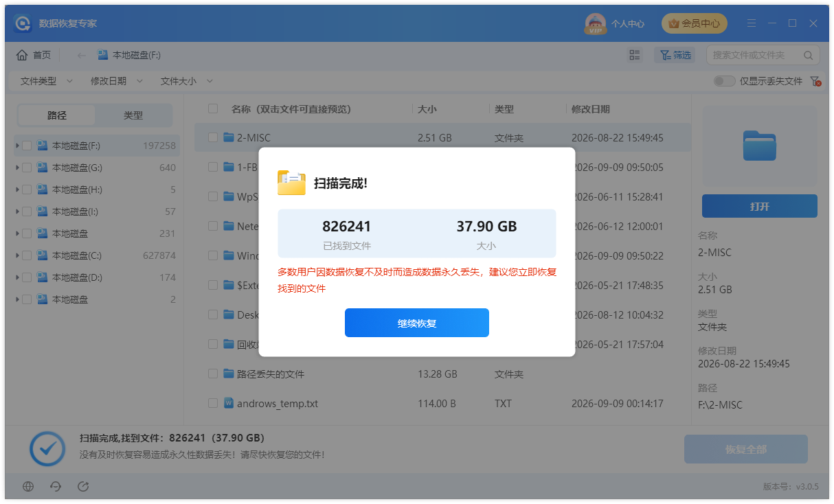Switch to list view layout icon
834x504 pixels.
pos(635,55)
